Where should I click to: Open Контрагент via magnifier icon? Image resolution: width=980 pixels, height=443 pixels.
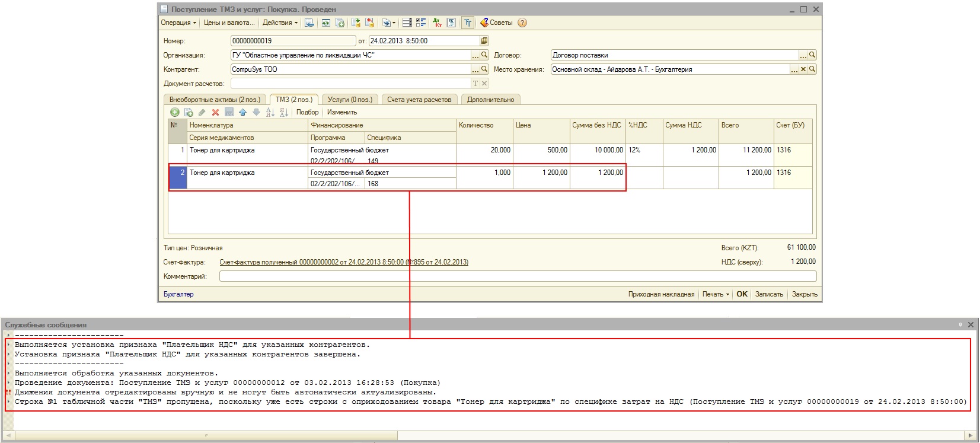484,69
